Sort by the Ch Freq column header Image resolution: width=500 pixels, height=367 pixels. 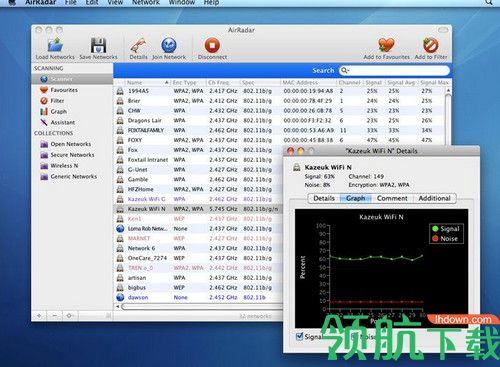click(x=223, y=82)
